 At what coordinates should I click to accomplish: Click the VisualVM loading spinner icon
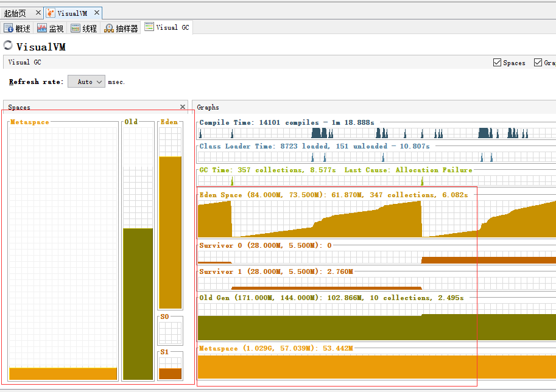coord(8,46)
